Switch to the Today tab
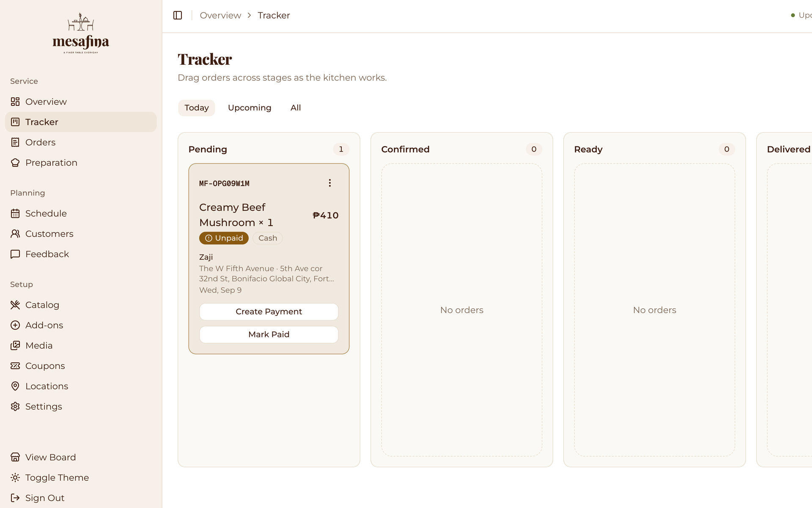This screenshot has width=812, height=508. click(197, 108)
